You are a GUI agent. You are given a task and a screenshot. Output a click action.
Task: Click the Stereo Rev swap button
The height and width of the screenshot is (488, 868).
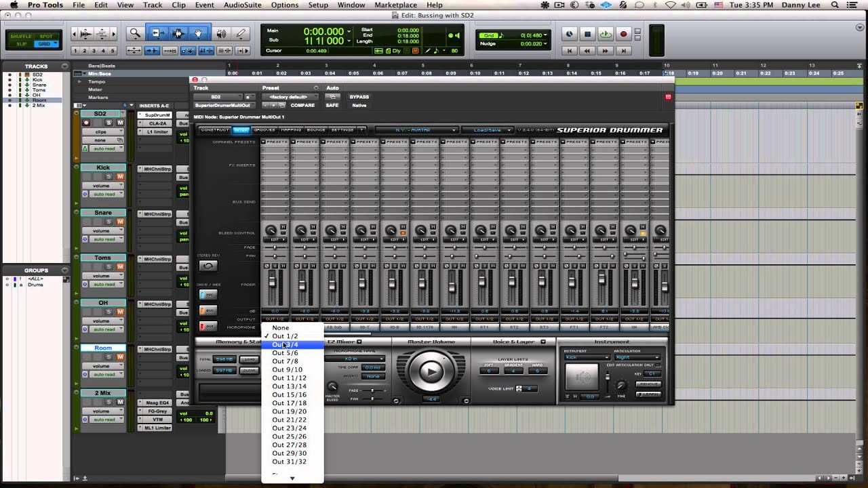click(x=209, y=266)
